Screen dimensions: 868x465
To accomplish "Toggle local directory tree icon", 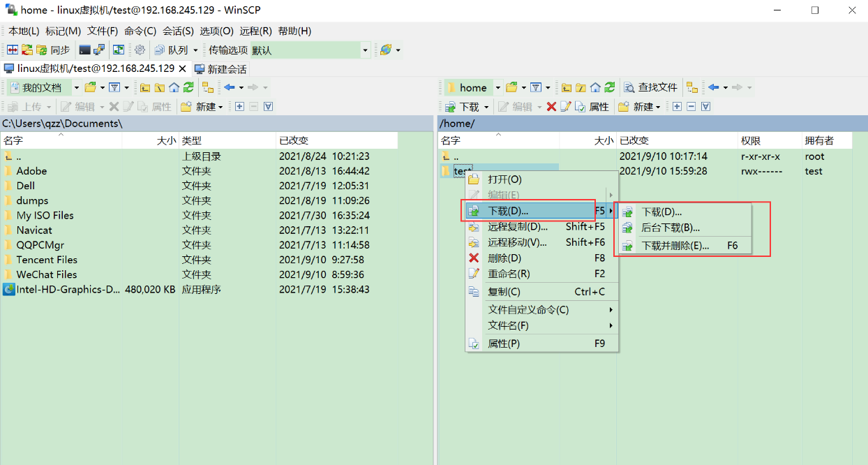I will 207,87.
